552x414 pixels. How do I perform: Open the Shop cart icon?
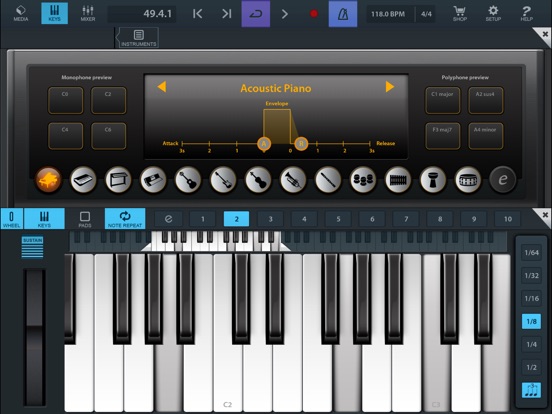[460, 13]
